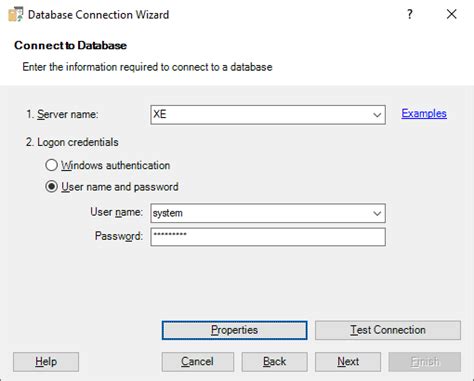Click the question mark help icon
This screenshot has width=474, height=381.
pyautogui.click(x=410, y=14)
